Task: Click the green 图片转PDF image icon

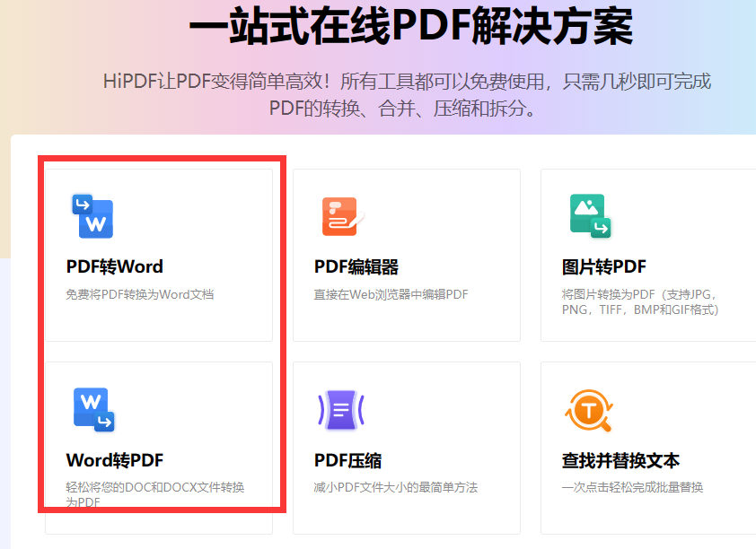Action: pos(590,215)
